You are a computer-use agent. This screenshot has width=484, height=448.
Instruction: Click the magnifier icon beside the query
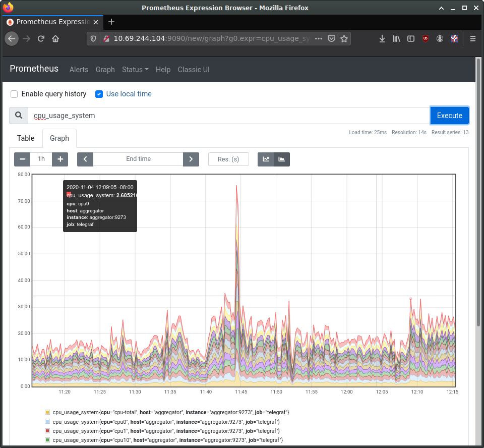(19, 115)
